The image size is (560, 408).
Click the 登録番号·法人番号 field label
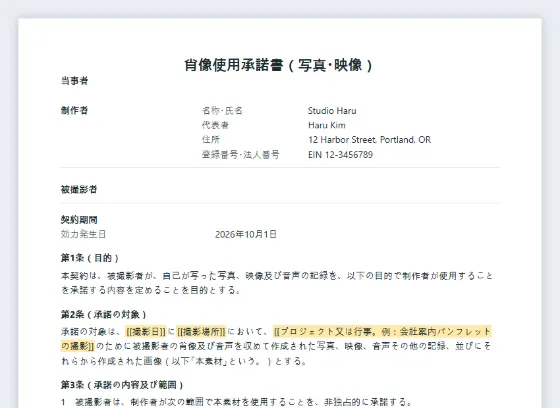point(240,155)
